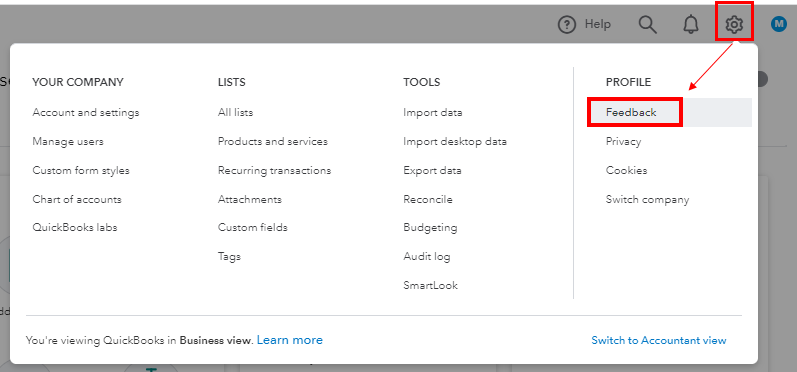Open Manage users
Viewport: 797px width, 372px height.
[68, 141]
